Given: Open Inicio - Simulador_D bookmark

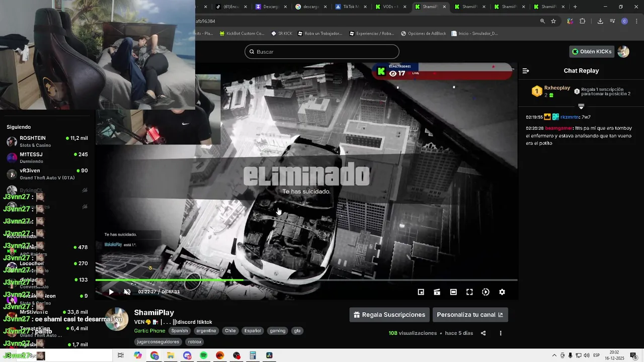Looking at the screenshot, I should point(474,34).
